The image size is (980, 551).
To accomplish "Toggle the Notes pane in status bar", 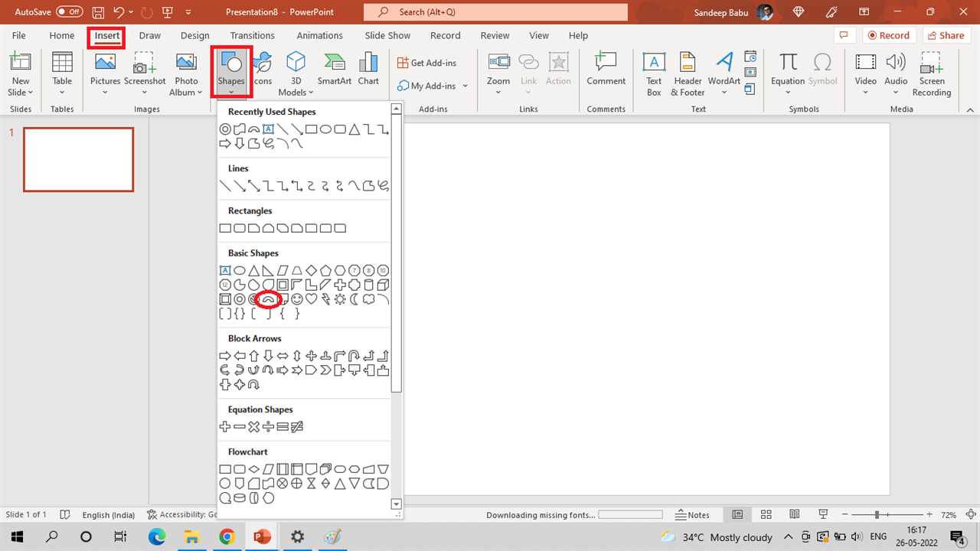I will 692,515.
